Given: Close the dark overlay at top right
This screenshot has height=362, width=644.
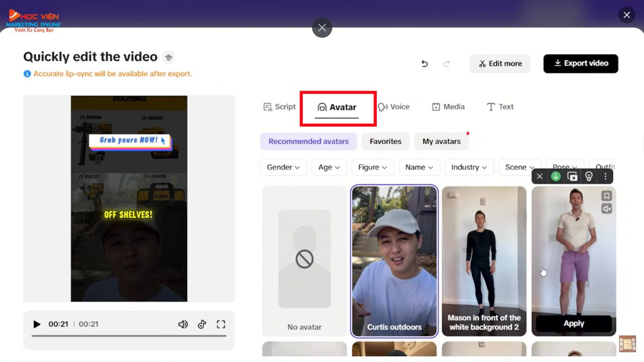Looking at the screenshot, I should tap(626, 15).
